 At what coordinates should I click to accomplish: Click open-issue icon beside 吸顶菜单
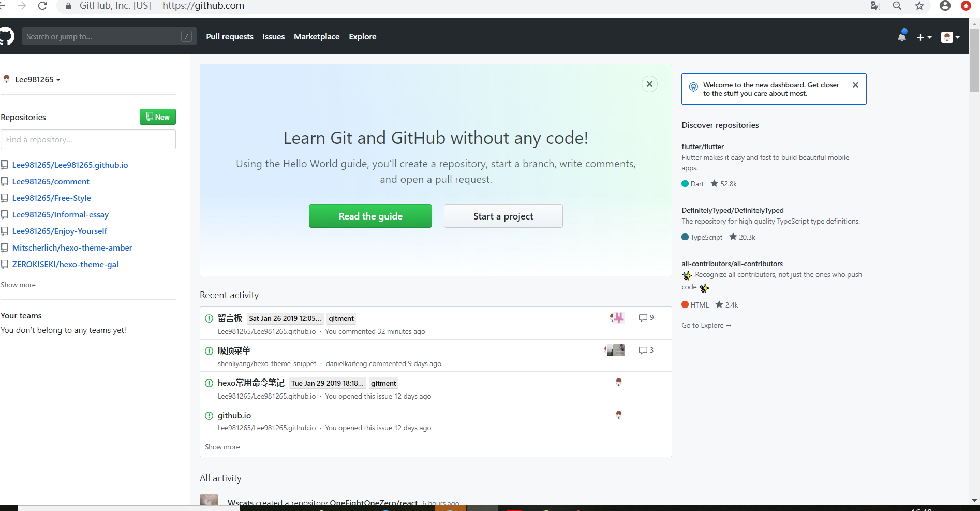pyautogui.click(x=209, y=351)
